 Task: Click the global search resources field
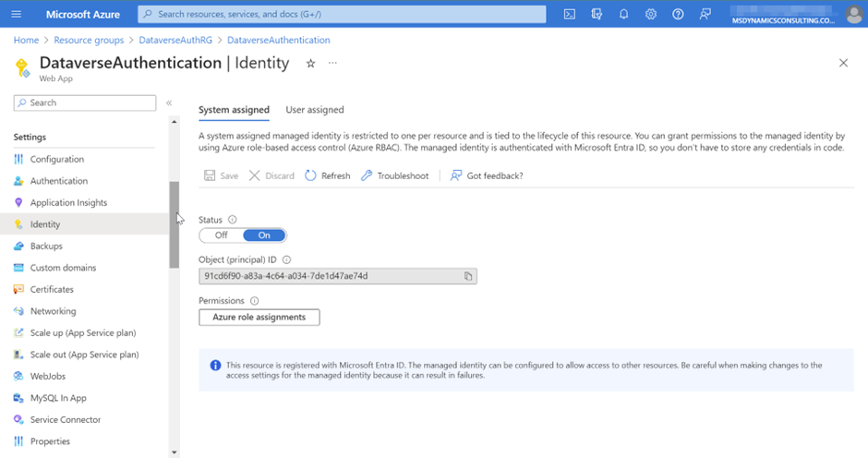[x=342, y=15]
